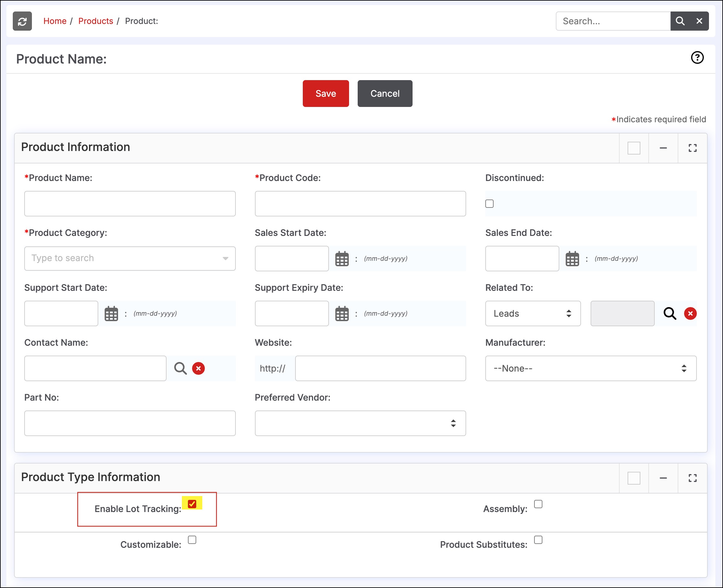Screen dimensions: 723x588
Task: Go to Products breadcrumb link
Action: (95, 21)
